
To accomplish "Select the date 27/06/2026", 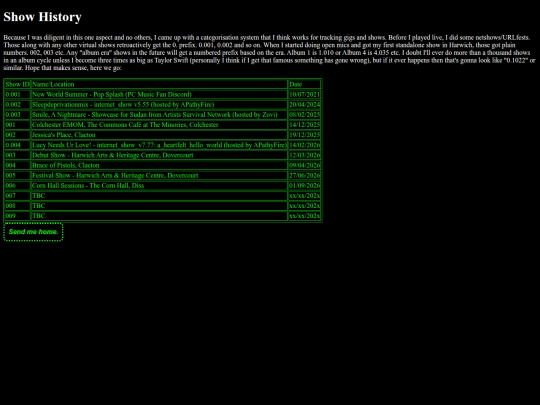I will click(x=304, y=175).
